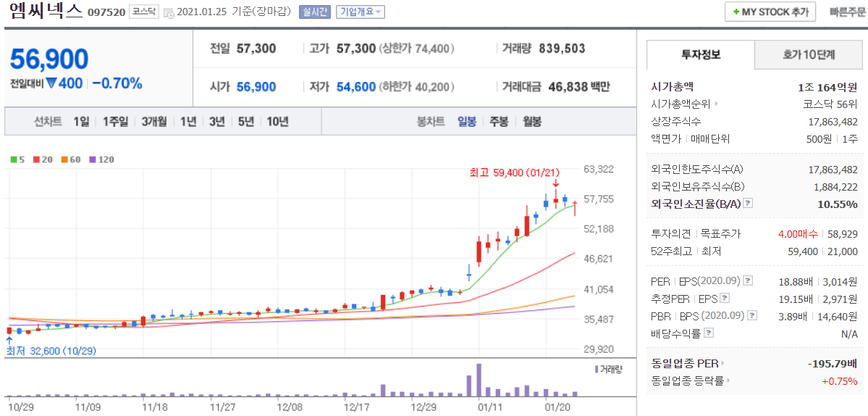Switch to the 호가10단계 tab
This screenshot has height=416, width=868.
pos(809,55)
